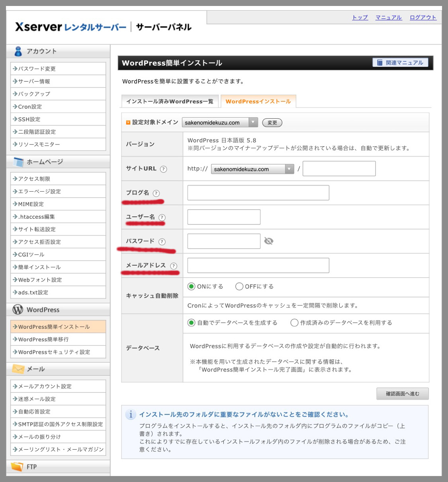Click the メール envelope icon in sidebar
The width and height of the screenshot is (448, 482).
tap(18, 369)
